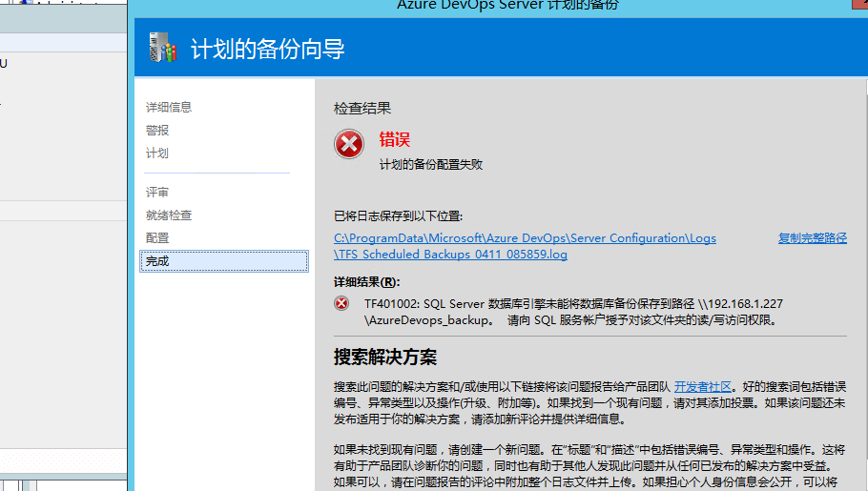Screen dimensions: 868x491
Task: Open the 开发者社区 link
Action: point(703,386)
